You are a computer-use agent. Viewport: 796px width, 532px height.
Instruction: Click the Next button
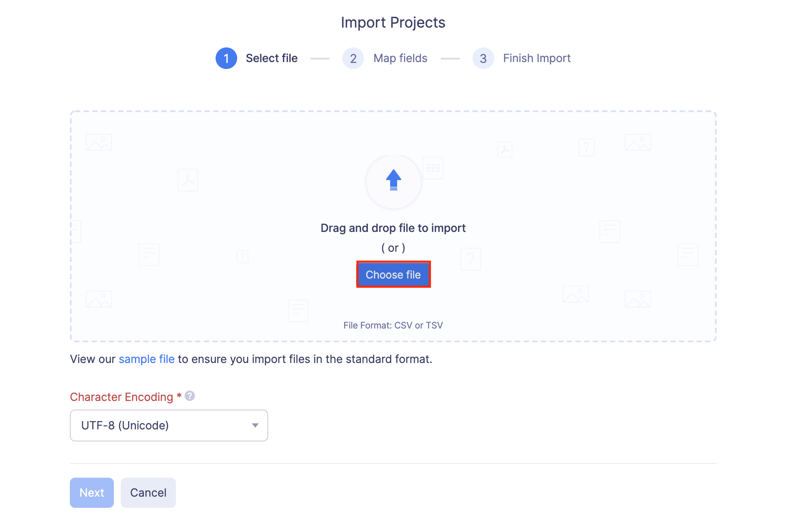pyautogui.click(x=91, y=492)
